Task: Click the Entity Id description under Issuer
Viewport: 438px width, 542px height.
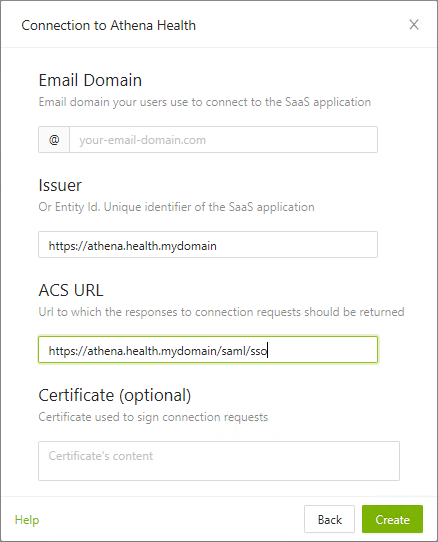Action: (x=176, y=207)
